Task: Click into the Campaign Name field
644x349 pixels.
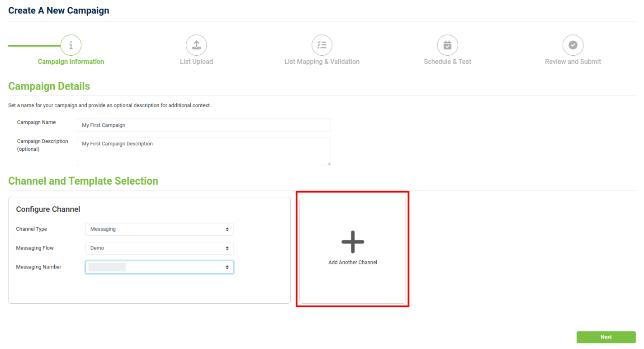Action: pos(204,125)
